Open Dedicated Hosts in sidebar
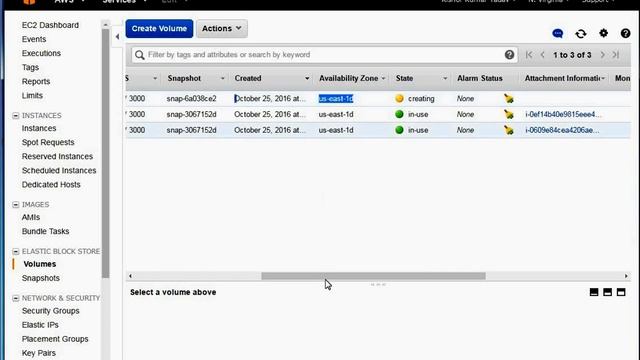 point(51,184)
